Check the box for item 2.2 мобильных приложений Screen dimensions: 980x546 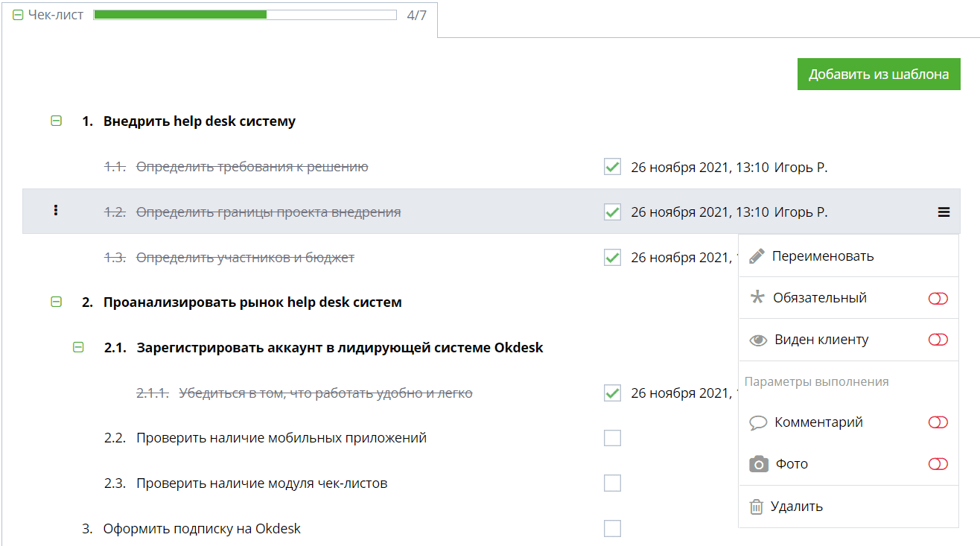click(x=612, y=438)
